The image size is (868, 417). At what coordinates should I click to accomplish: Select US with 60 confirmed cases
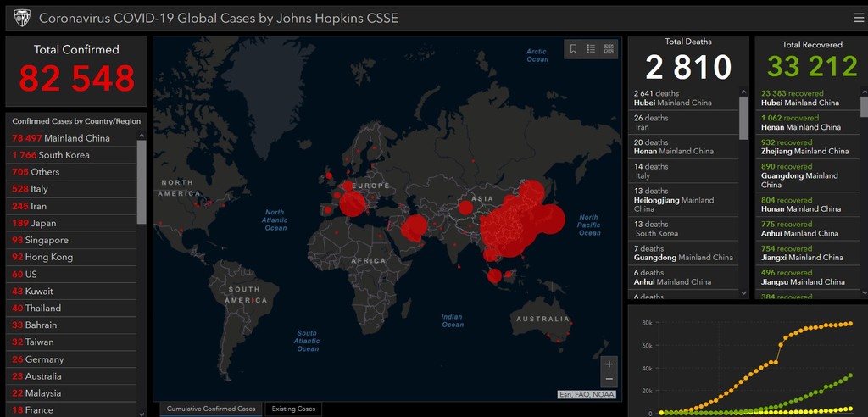(71, 274)
